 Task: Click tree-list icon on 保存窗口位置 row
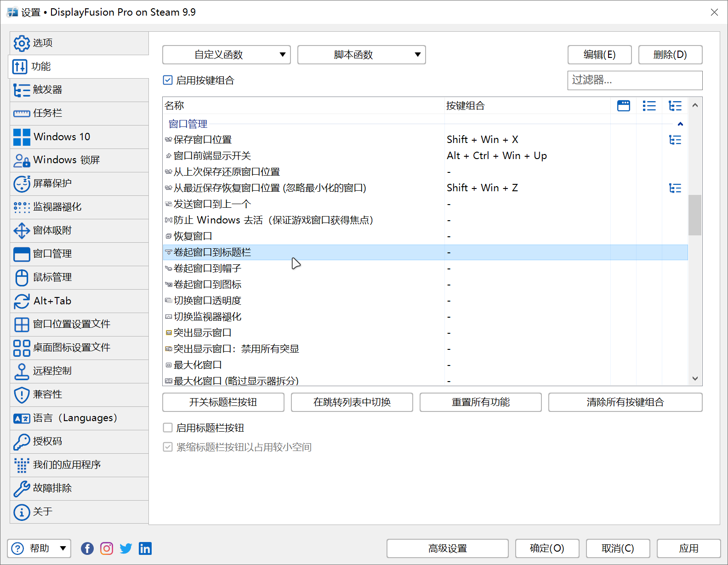click(x=675, y=140)
